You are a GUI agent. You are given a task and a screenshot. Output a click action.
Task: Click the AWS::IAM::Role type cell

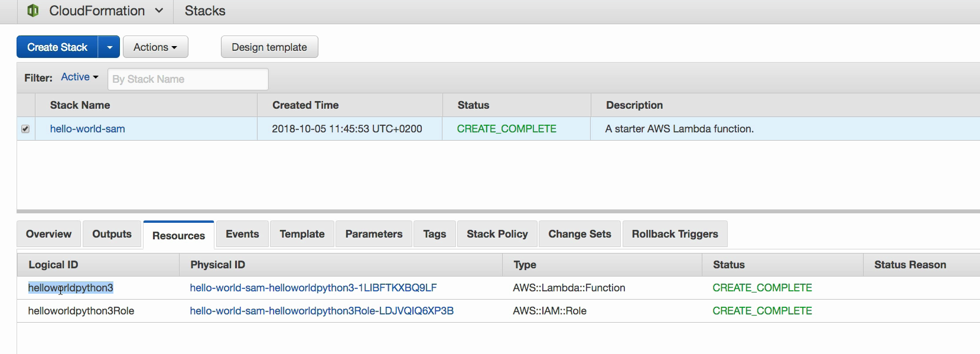click(549, 311)
